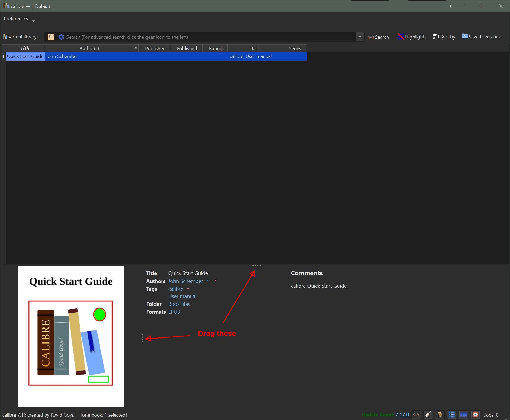Toggle the Book details panel icon
Screen dimensions: 510x420
440,414
